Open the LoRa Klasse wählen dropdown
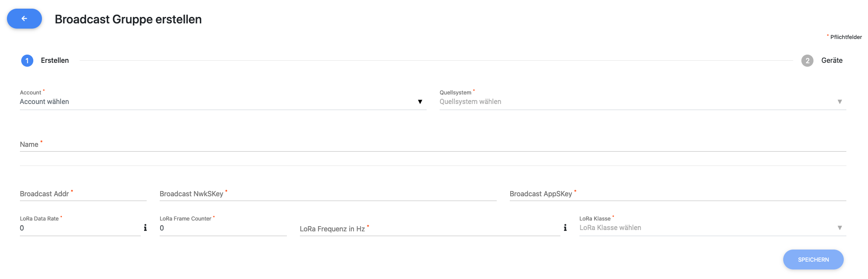Image resolution: width=868 pixels, height=279 pixels. coord(705,228)
